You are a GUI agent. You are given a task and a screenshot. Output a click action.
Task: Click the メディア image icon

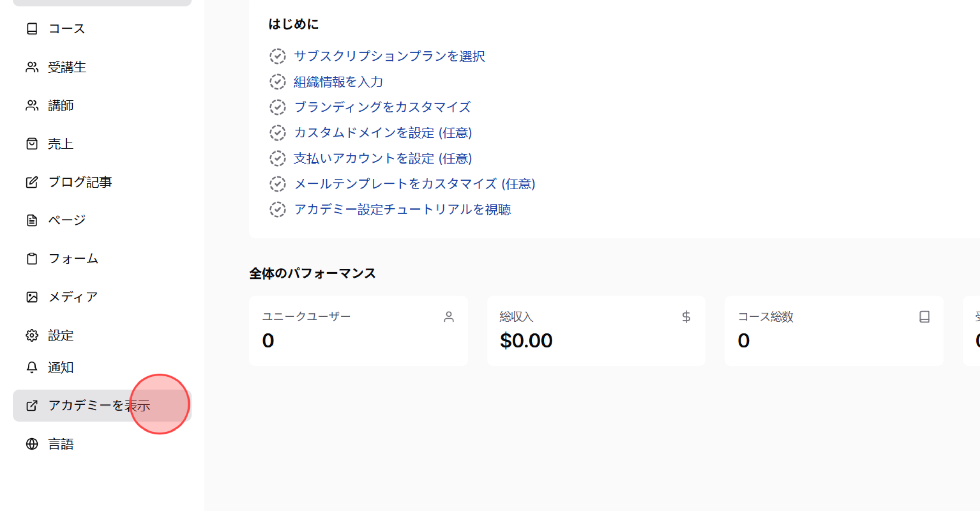tap(32, 296)
